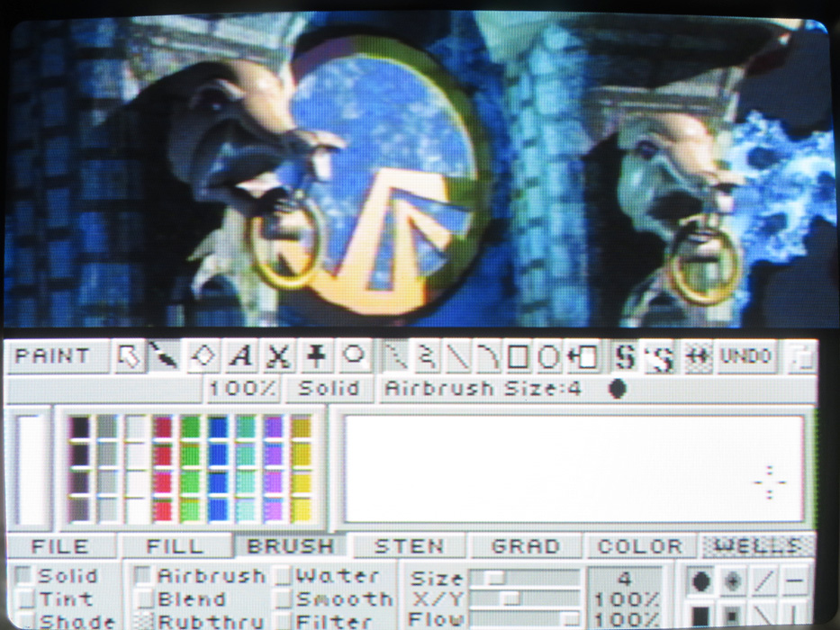Viewport: 840px width, 630px height.
Task: Select the scissors cut tool
Action: 277,356
